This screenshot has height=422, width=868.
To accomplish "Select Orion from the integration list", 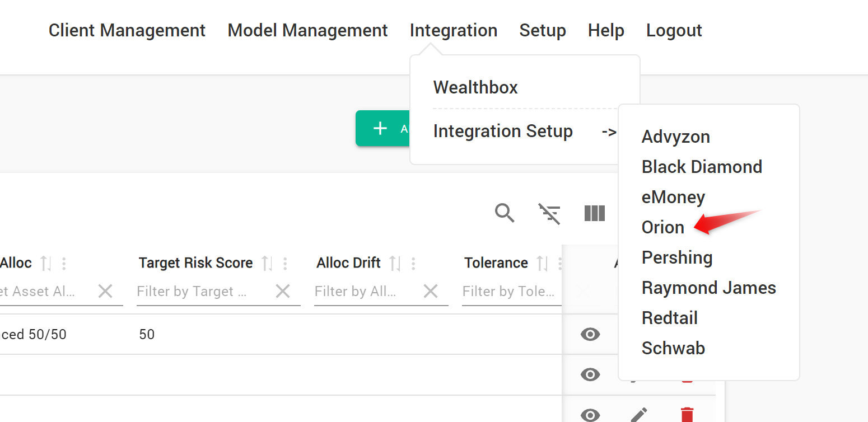I will pyautogui.click(x=663, y=227).
